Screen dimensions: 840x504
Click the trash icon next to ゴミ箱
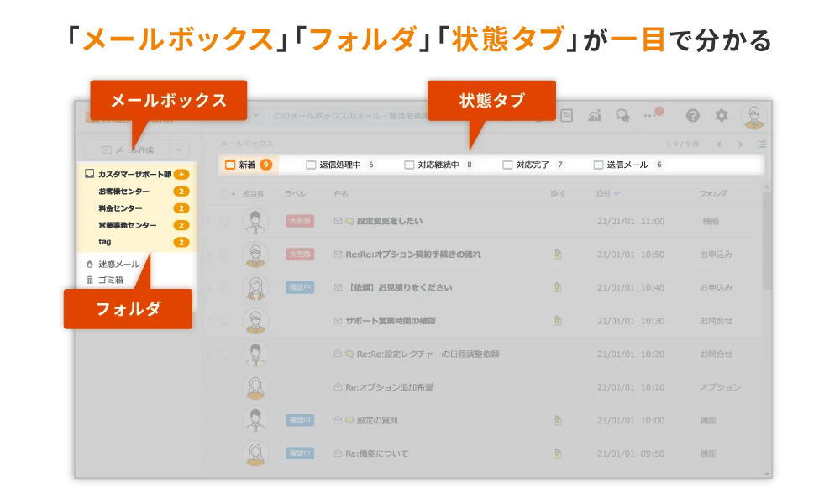pyautogui.click(x=89, y=280)
